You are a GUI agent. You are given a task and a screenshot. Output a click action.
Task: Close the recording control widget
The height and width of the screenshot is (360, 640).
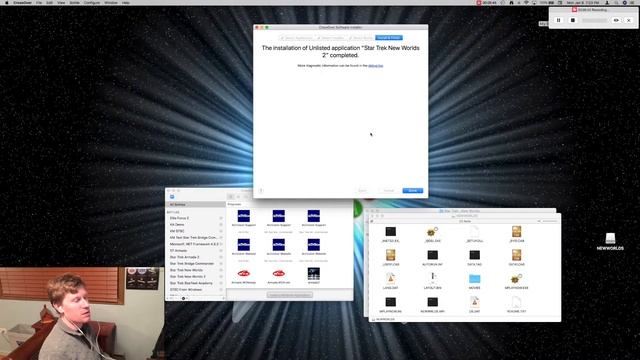coord(629,20)
